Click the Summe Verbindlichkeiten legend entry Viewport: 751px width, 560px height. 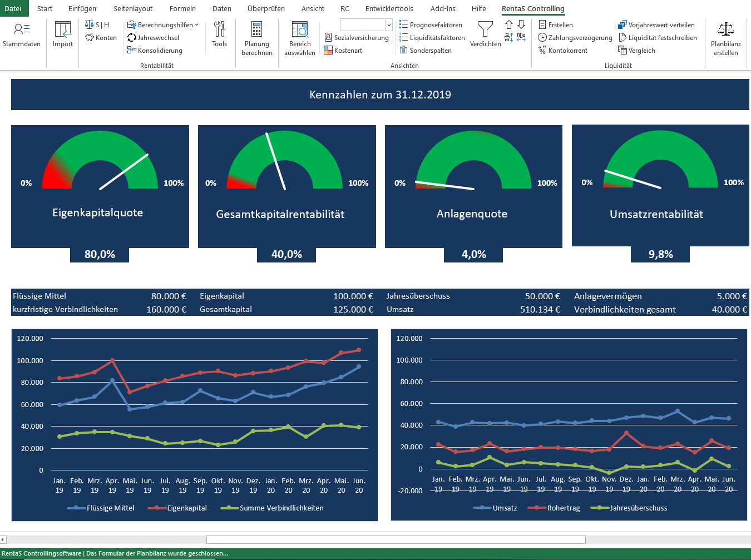click(x=272, y=508)
